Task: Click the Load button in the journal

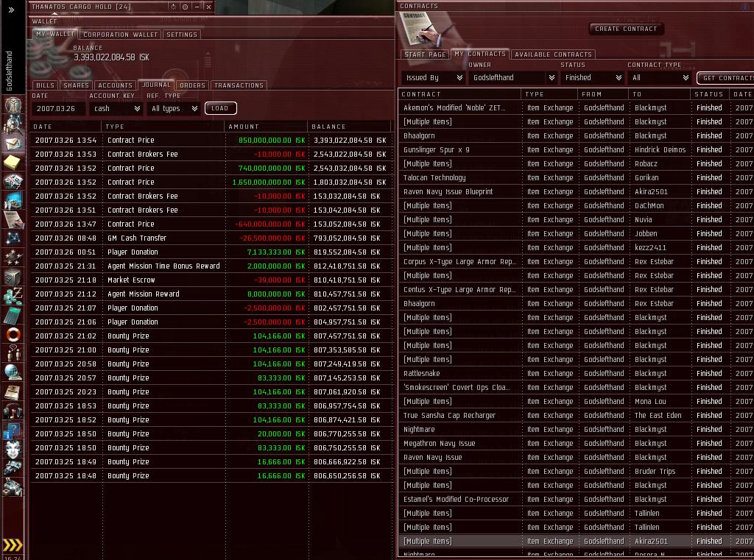Action: pyautogui.click(x=220, y=108)
